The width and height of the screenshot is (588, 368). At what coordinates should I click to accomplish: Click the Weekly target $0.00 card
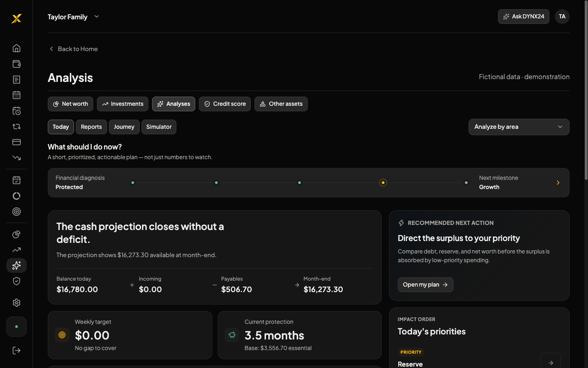[130, 335]
